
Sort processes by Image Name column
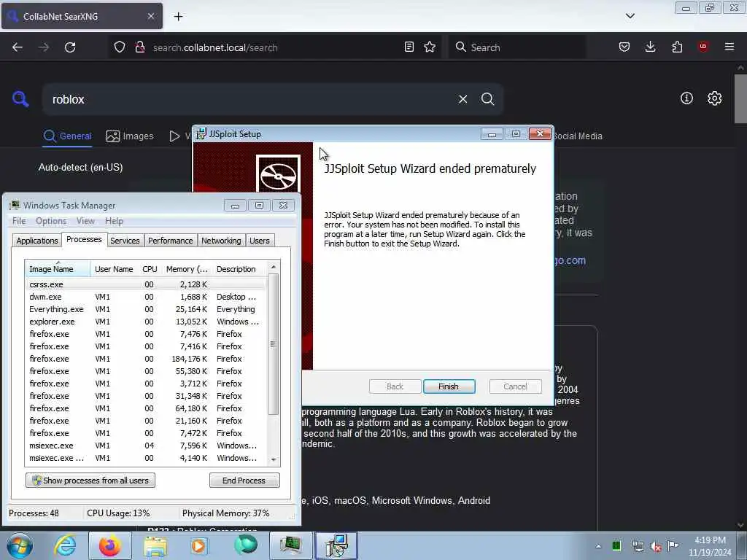tap(58, 269)
